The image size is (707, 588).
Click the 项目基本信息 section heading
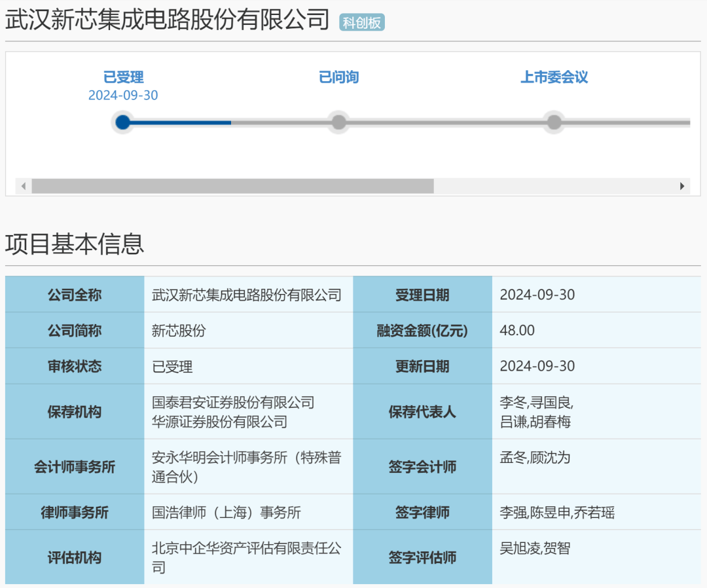click(75, 244)
